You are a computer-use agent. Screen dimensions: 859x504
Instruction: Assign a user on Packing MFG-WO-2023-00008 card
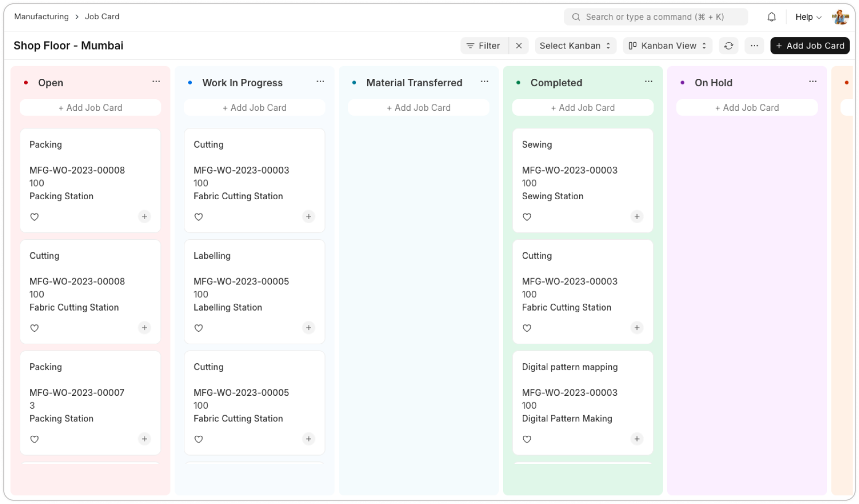coord(144,216)
